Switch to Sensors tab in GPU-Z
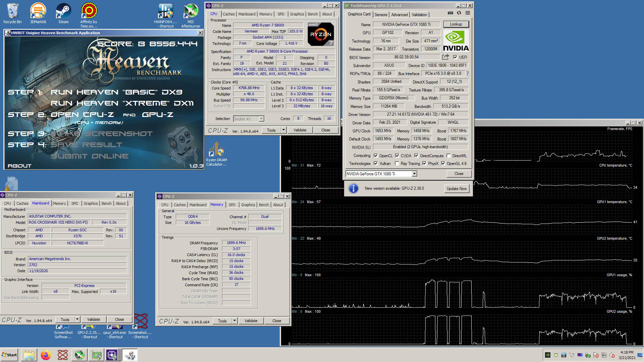The image size is (644, 362). point(381,14)
